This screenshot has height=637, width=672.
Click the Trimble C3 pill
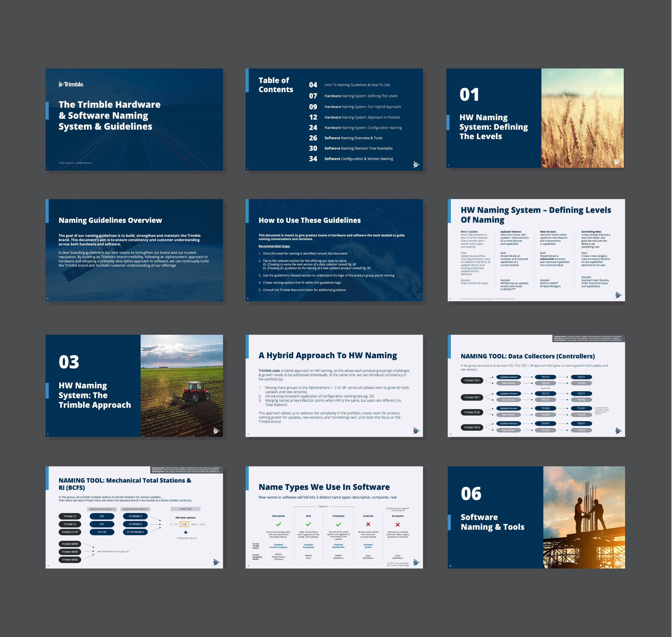point(70,516)
